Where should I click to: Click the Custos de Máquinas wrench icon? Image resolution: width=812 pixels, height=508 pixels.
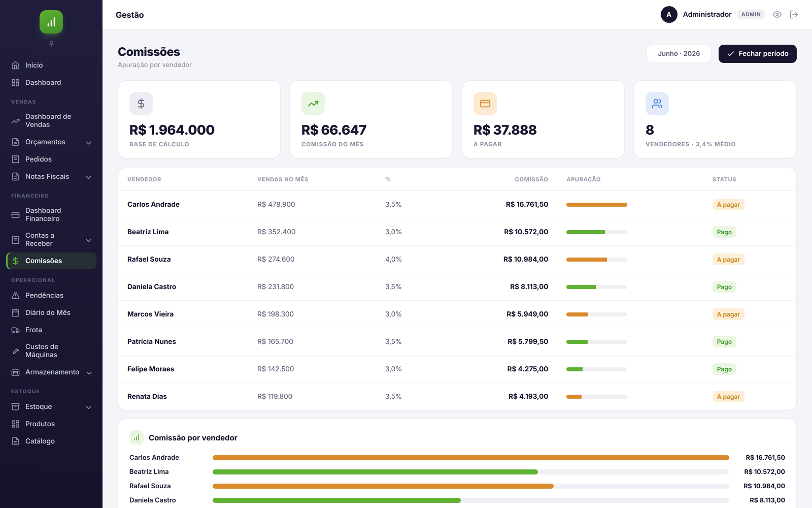(x=16, y=351)
